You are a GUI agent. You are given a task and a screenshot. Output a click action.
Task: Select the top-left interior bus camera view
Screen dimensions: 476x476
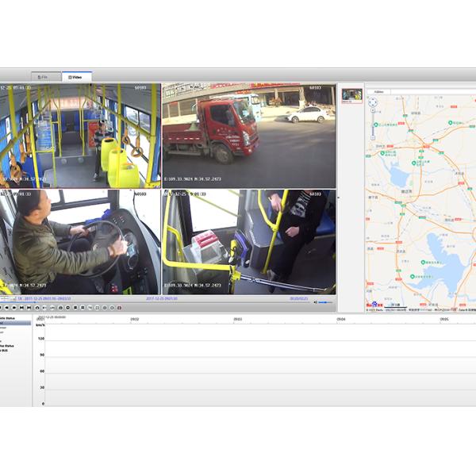(x=80, y=136)
